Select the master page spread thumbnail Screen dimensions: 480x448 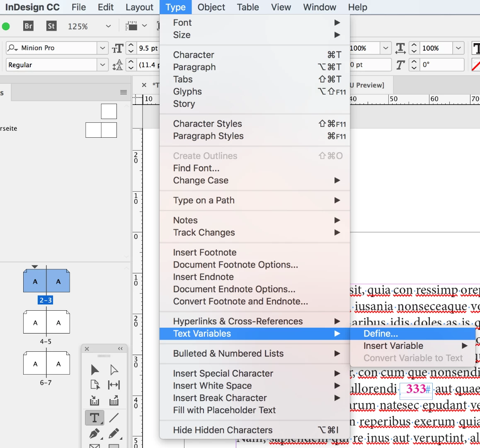tap(101, 130)
